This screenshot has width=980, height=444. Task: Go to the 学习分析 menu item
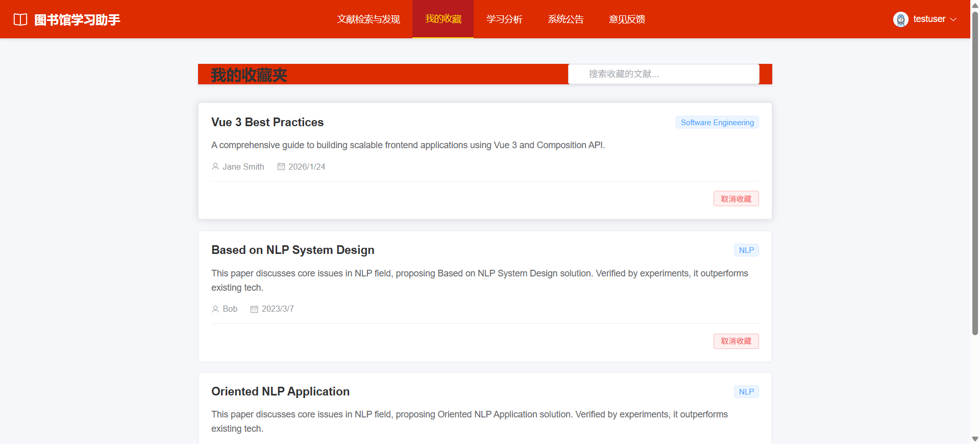pos(504,19)
